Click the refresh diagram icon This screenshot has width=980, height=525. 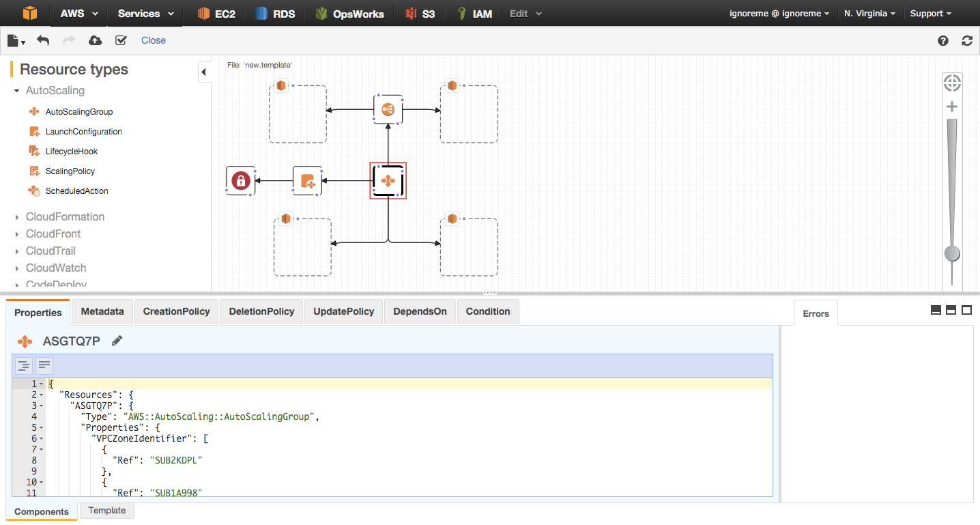[967, 40]
